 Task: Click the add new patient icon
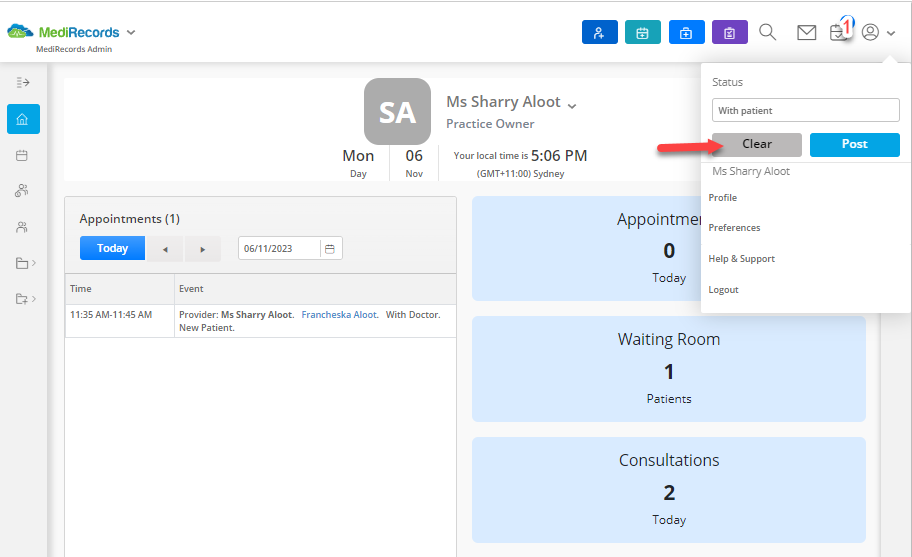[600, 33]
